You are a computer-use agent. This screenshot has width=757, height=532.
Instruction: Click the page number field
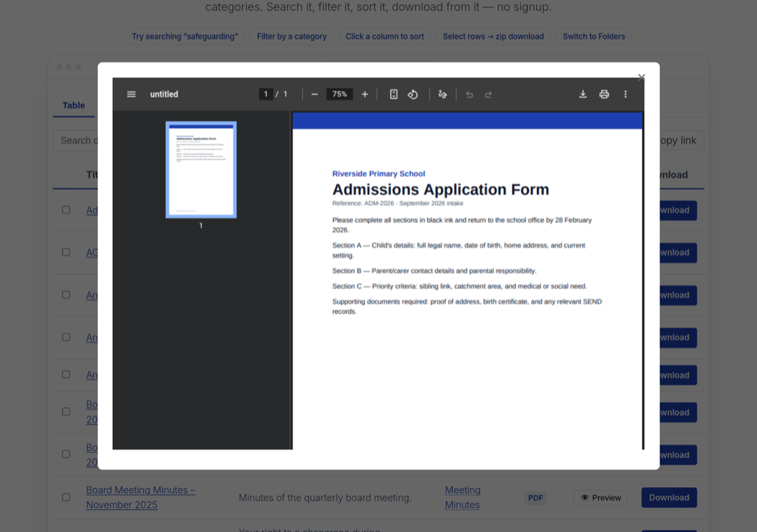266,94
